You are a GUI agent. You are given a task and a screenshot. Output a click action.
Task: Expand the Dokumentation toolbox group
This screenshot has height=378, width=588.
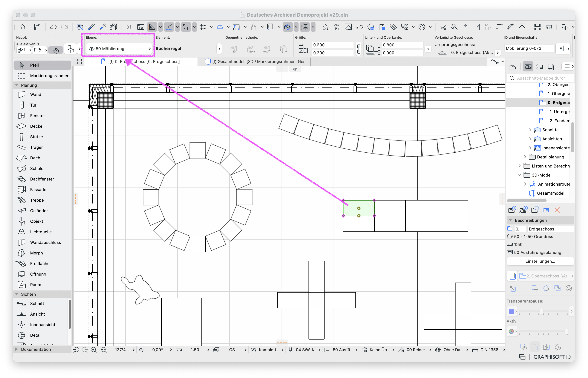tap(17, 349)
